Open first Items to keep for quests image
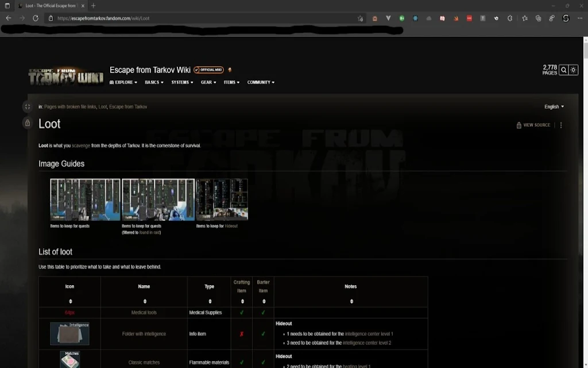The width and height of the screenshot is (588, 368). [85, 200]
